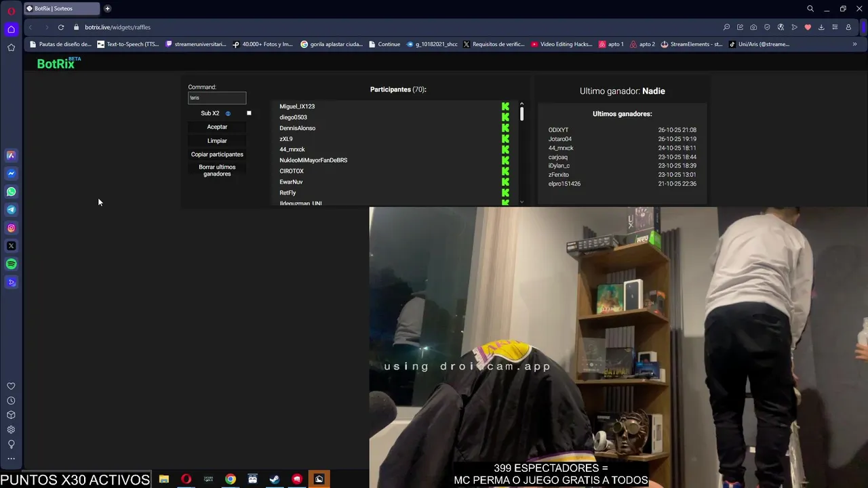
Task: Open the bookmarks star in sidebar
Action: point(11,47)
